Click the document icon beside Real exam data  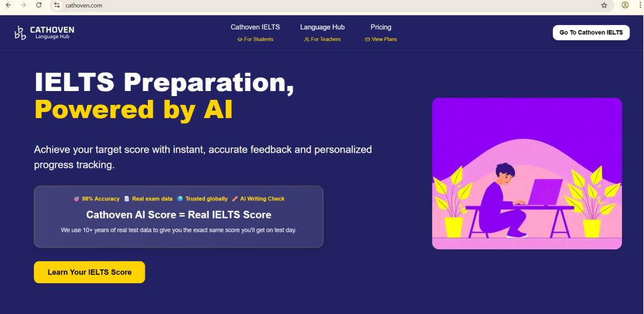click(x=126, y=198)
